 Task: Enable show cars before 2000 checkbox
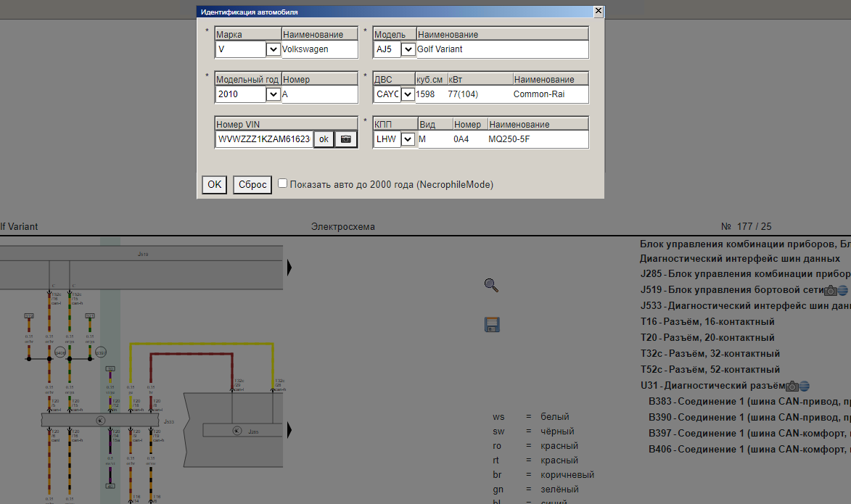(x=283, y=183)
